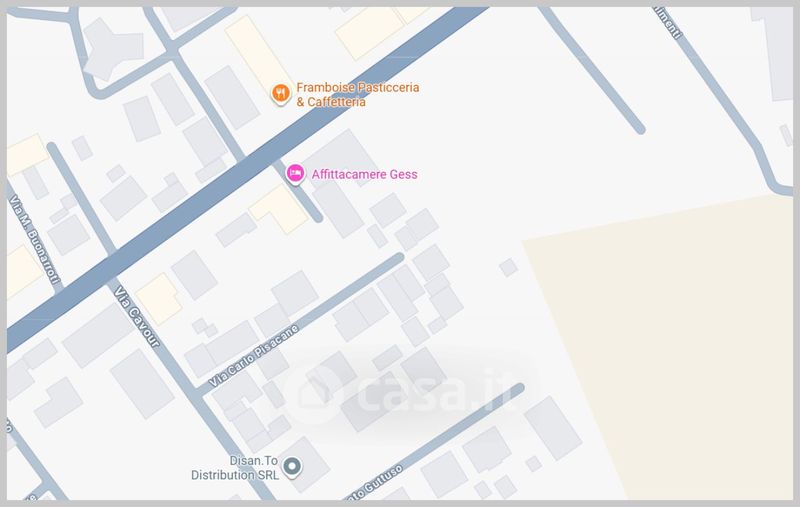Click the house icon in casa.it watermark
Image resolution: width=800 pixels, height=507 pixels.
313,393
